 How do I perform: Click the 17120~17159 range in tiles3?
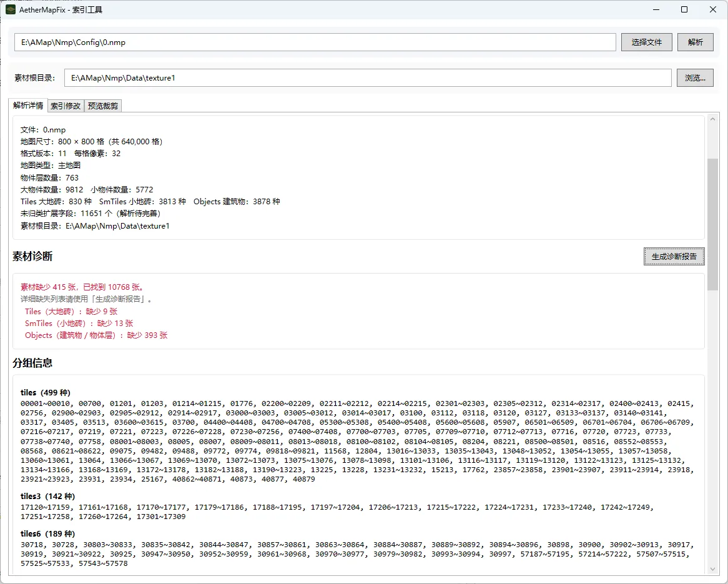coord(45,507)
